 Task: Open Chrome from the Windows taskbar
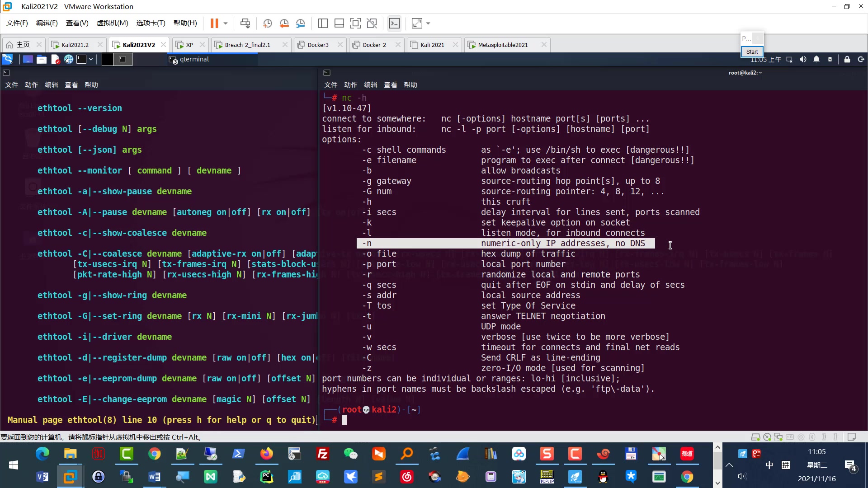[x=155, y=454]
